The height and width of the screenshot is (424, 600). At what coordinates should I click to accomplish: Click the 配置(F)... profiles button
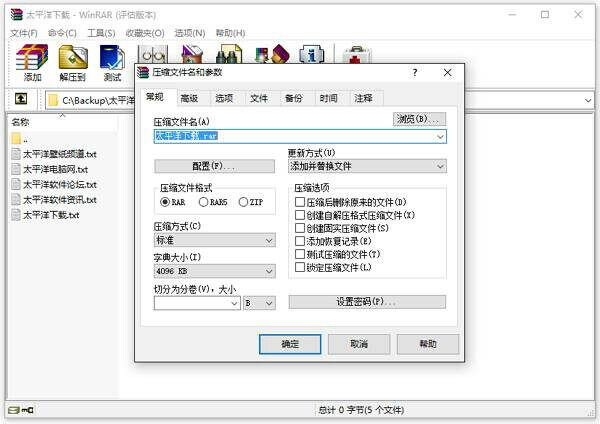(214, 166)
